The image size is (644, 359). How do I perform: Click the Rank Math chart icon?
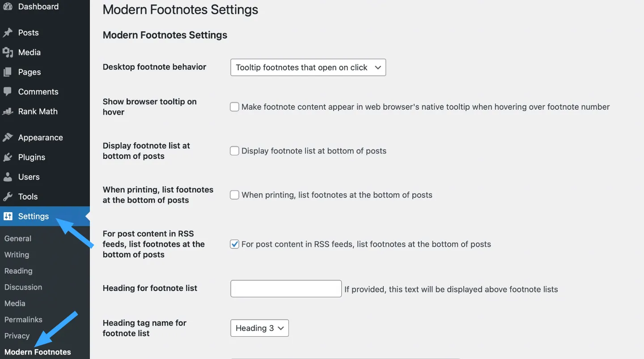pos(8,111)
